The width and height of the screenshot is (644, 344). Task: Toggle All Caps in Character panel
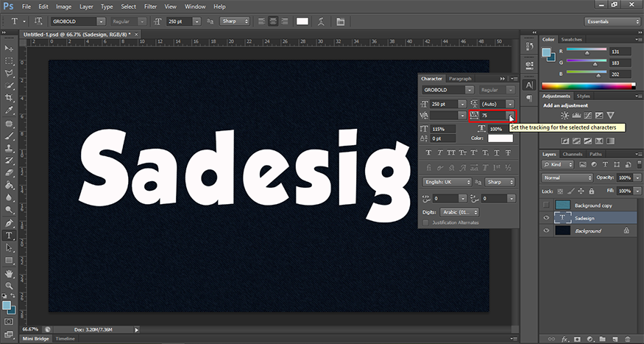[451, 153]
